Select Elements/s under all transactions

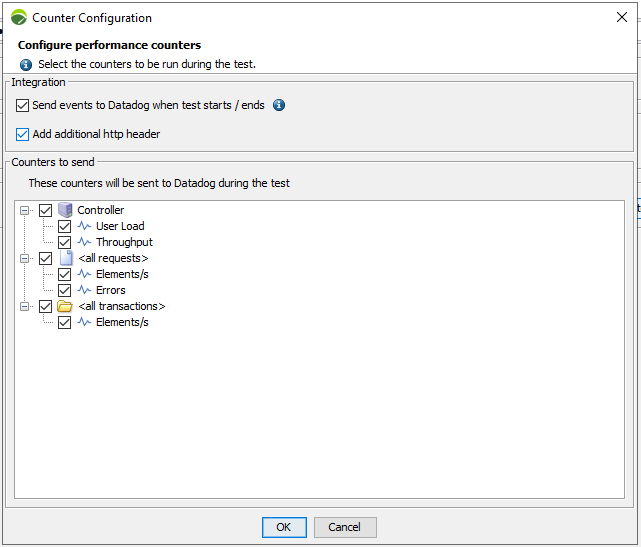coord(122,322)
